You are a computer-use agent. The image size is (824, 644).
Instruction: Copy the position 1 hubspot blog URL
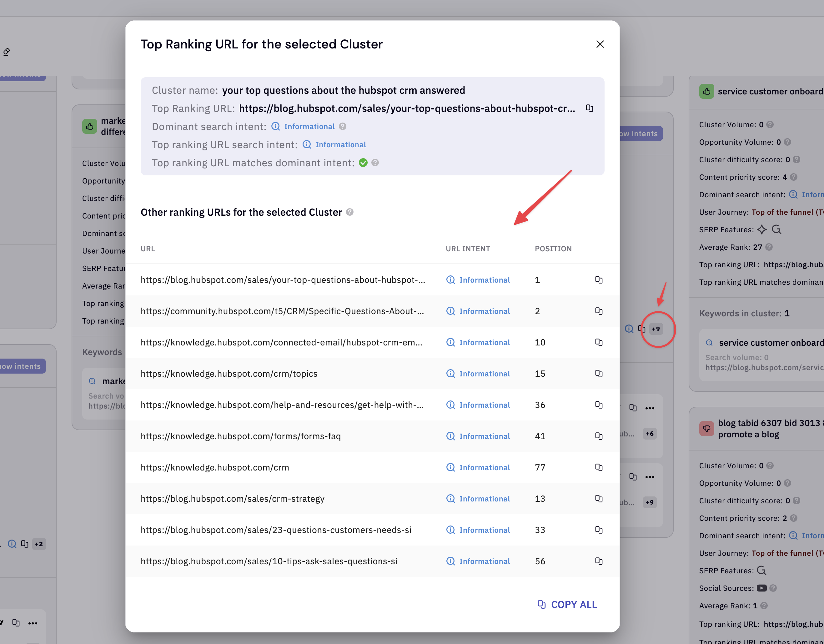(x=599, y=279)
